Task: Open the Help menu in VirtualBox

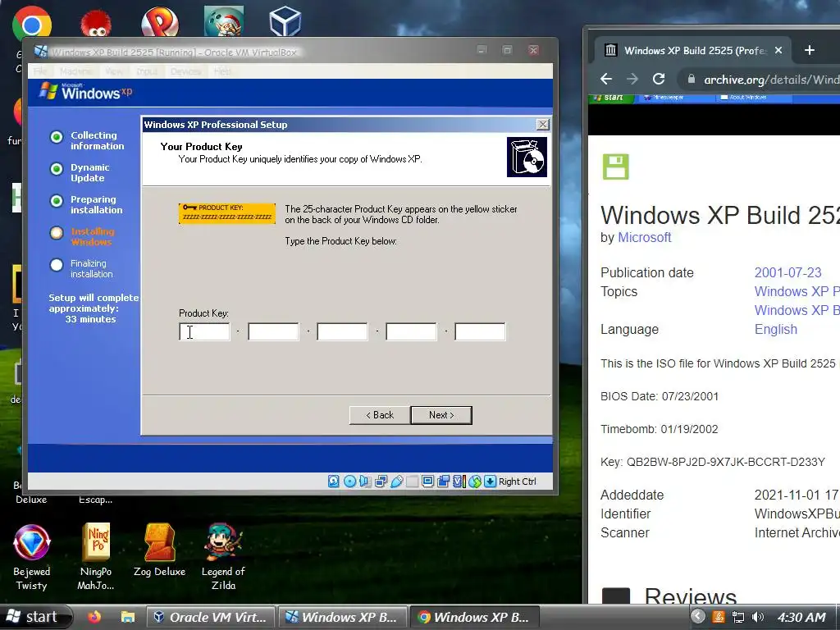Action: [x=223, y=71]
